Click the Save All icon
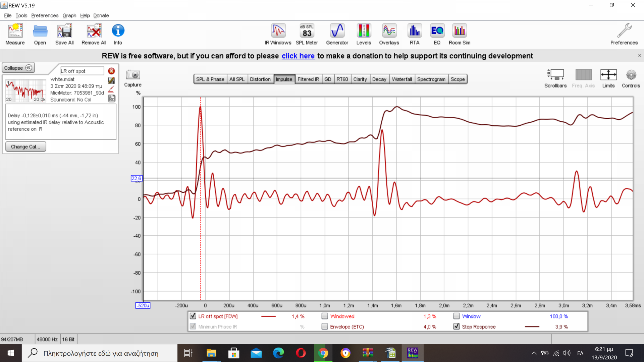Screen dimensions: 644x362 click(64, 34)
